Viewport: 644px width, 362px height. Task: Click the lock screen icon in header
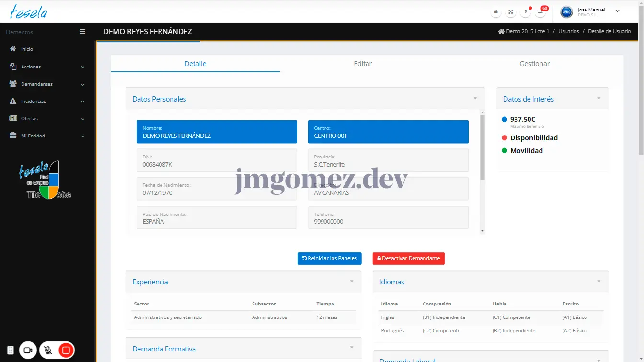pos(496,12)
